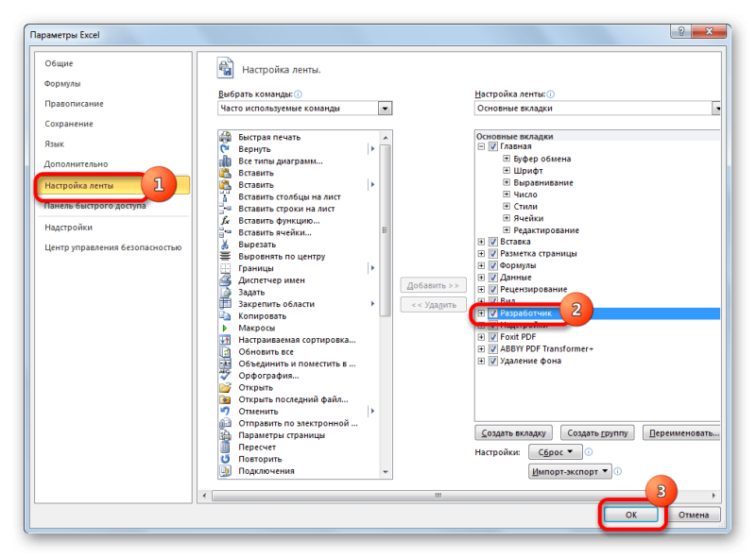Open the Сброс dropdown button

pyautogui.click(x=555, y=452)
